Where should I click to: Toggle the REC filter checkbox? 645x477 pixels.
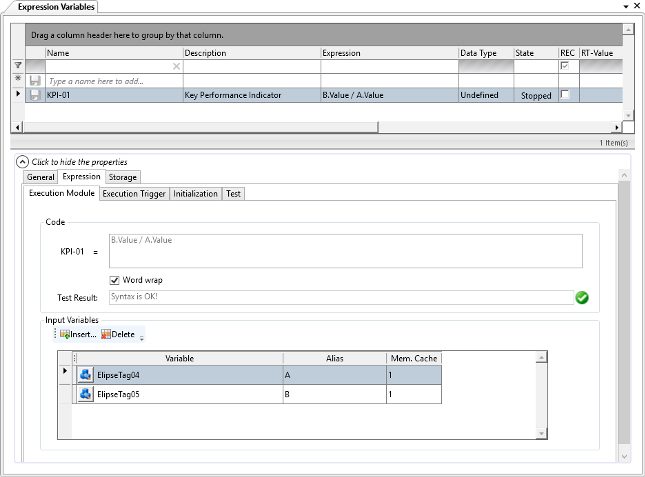(x=565, y=66)
